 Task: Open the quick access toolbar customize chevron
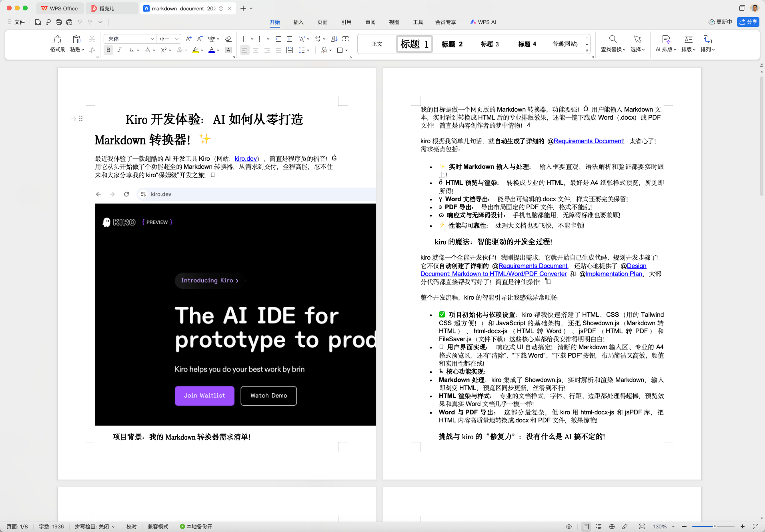[x=100, y=22]
